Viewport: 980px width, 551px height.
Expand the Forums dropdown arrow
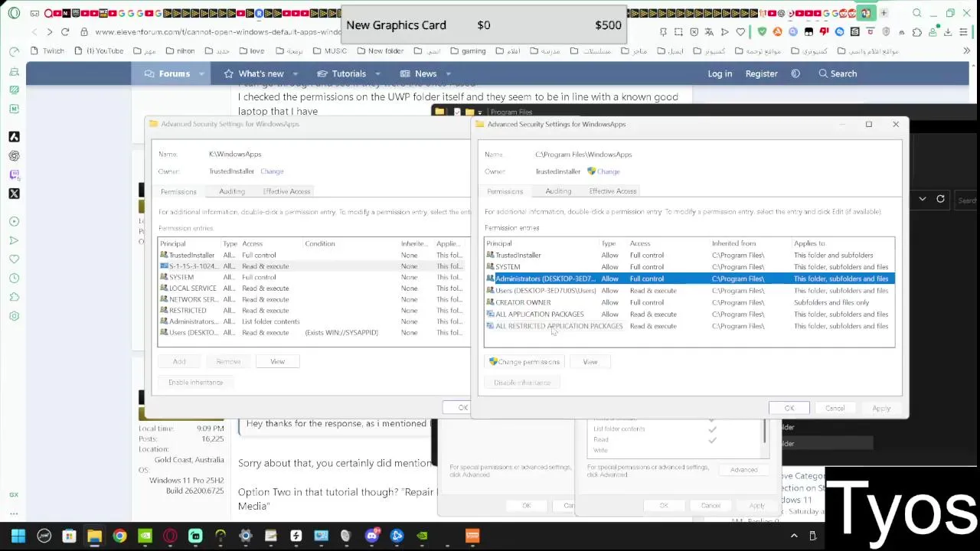[202, 73]
